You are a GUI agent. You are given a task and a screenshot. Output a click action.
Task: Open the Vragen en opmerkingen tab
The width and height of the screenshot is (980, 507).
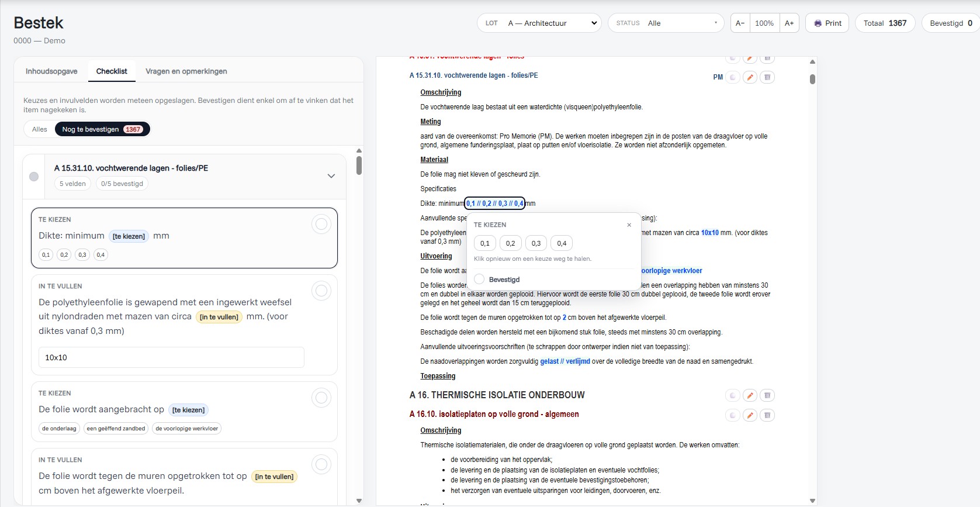[186, 71]
